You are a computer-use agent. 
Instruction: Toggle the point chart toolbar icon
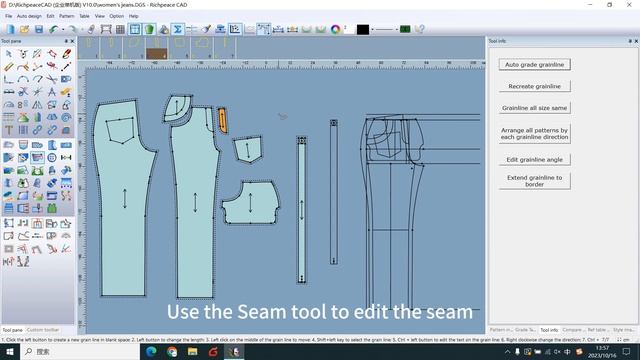pyautogui.click(x=235, y=29)
